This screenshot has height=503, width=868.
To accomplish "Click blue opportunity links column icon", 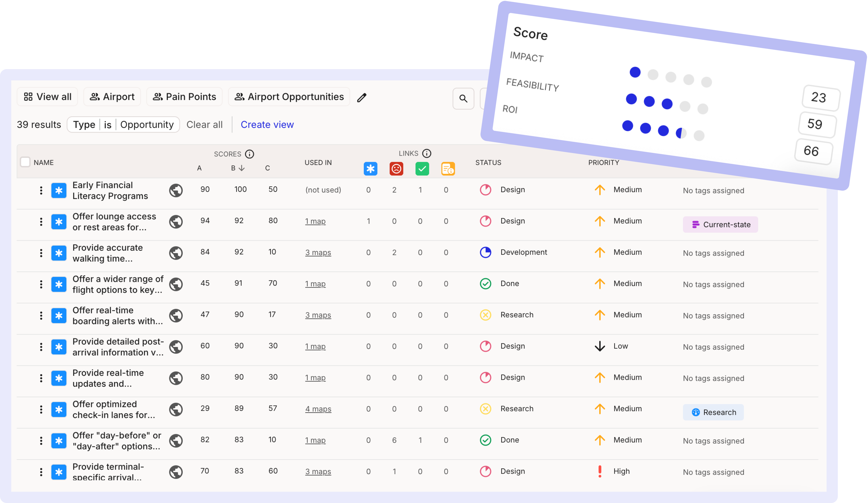I will click(x=370, y=169).
